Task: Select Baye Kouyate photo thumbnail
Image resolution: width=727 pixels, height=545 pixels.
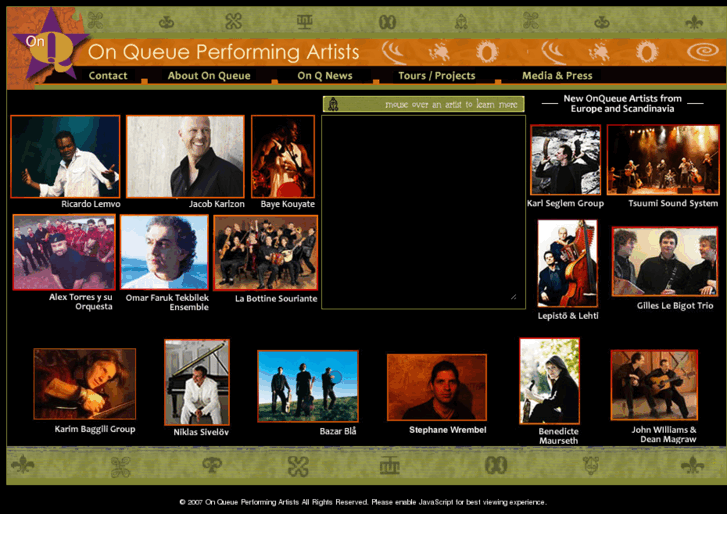Action: (283, 156)
